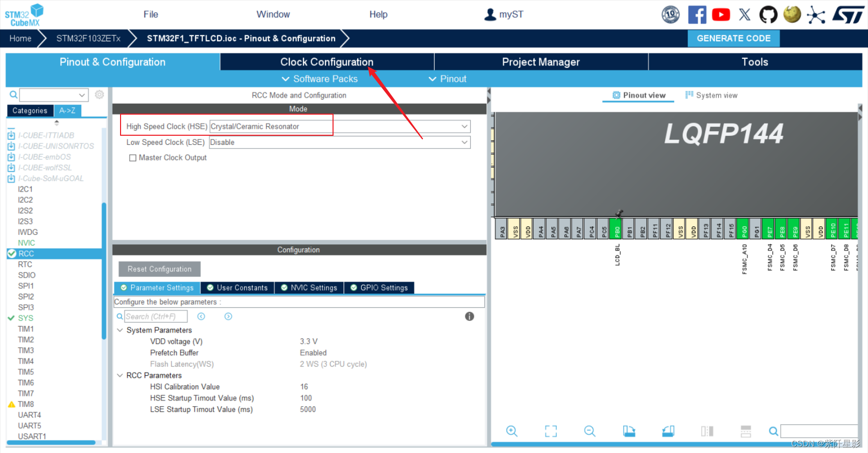Go to next parameter search result
Screen dimensions: 868x453
(229, 316)
